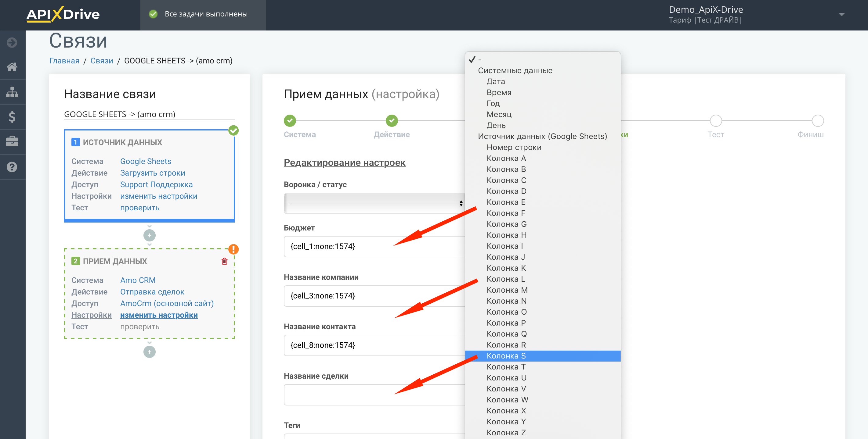
Task: Open the dollar billing icon in the sidebar
Action: (12, 117)
